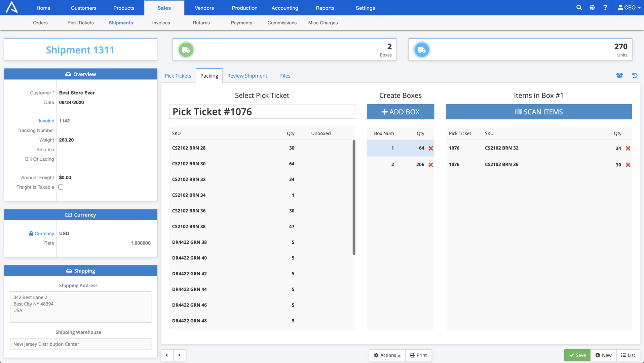Click the globe language icon
644x363 pixels.
(592, 7)
